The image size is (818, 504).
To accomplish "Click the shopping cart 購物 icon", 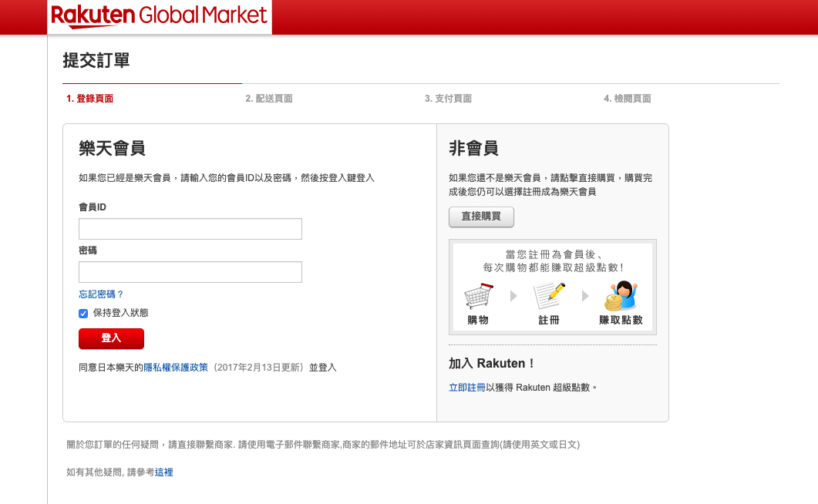I will 478,295.
